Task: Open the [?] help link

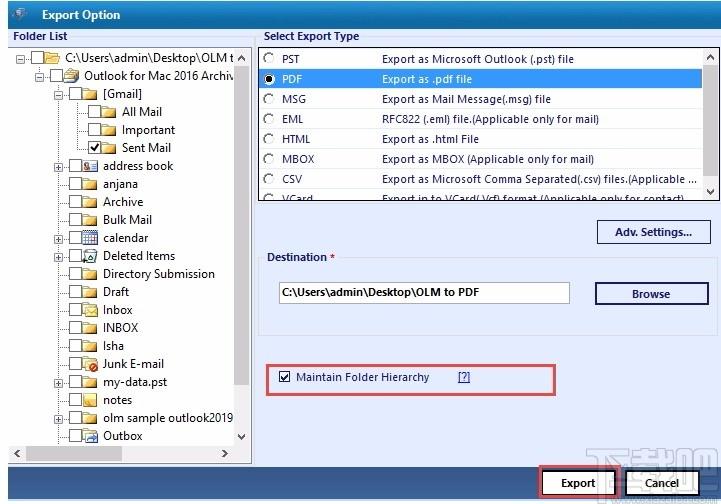Action: coord(464,377)
